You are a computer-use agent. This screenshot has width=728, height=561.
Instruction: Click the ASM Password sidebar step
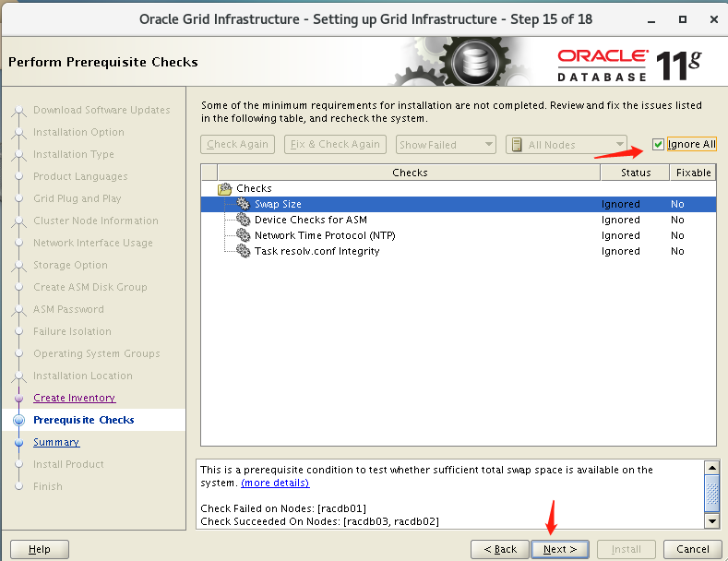[68, 309]
